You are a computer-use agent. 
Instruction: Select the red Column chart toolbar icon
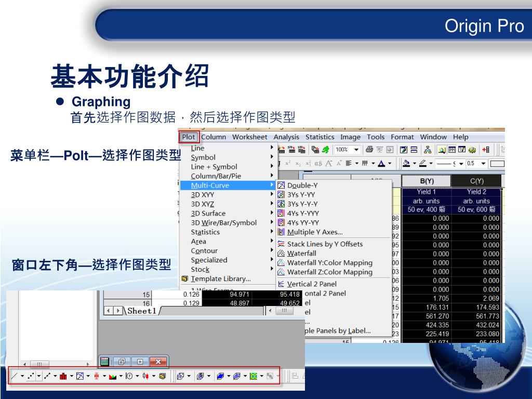tap(63, 376)
